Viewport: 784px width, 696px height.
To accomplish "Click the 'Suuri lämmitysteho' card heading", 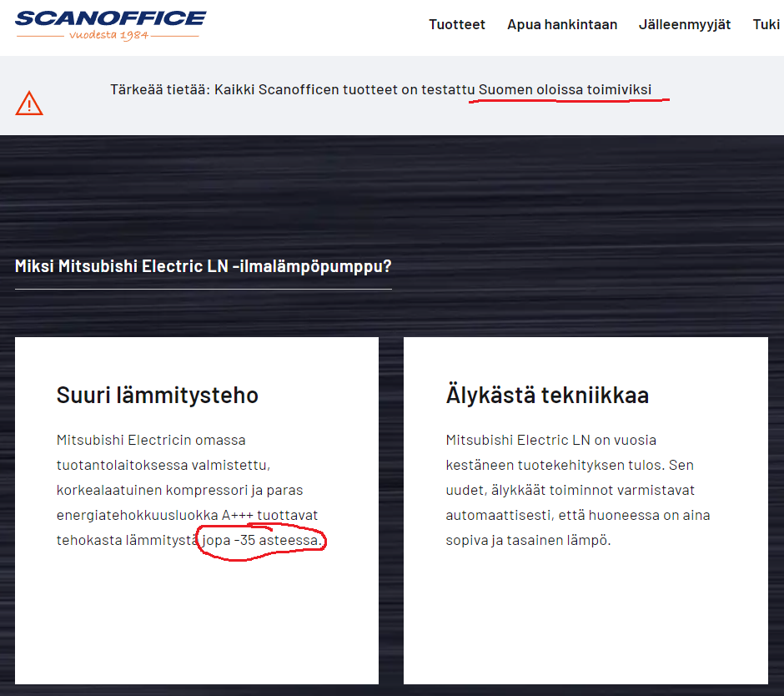I will [157, 396].
